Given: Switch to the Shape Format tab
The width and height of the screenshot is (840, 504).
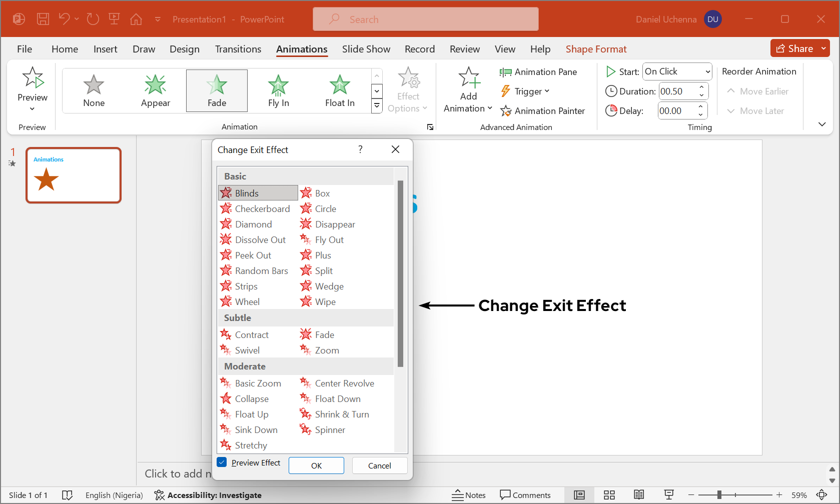Looking at the screenshot, I should (596, 49).
